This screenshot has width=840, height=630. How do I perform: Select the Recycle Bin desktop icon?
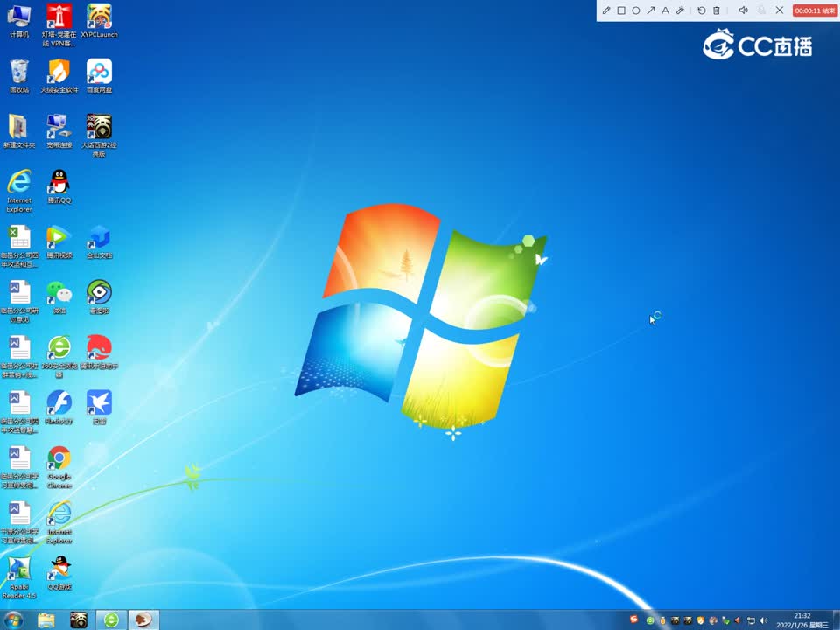click(18, 76)
